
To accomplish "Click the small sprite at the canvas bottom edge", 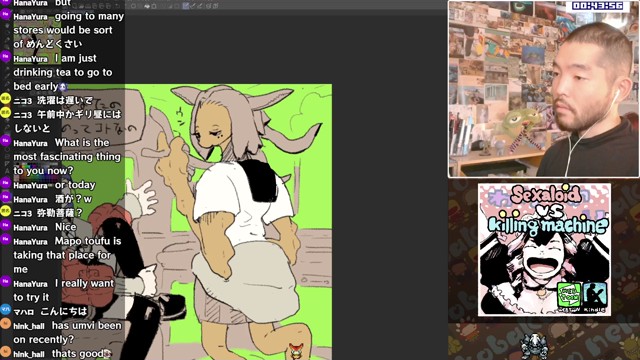I will click(297, 351).
